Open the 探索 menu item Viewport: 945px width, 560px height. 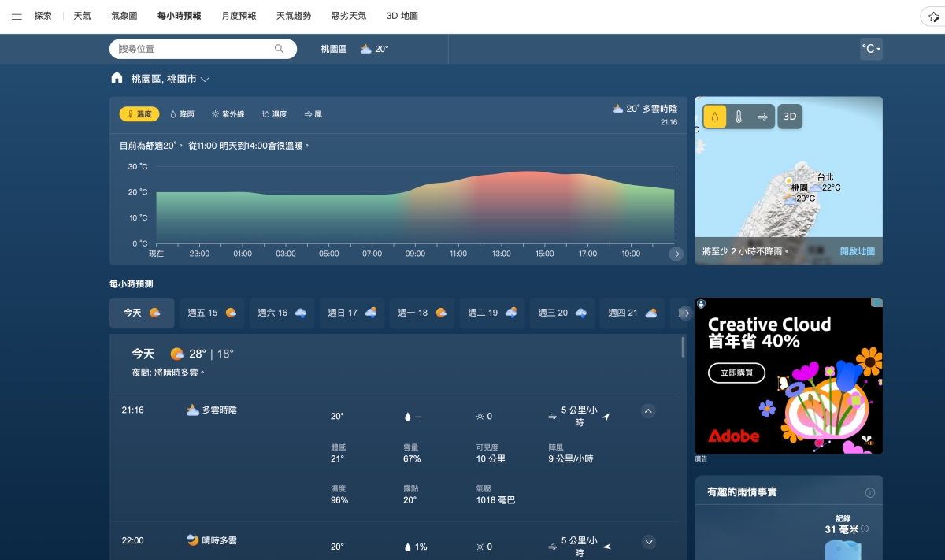point(43,16)
